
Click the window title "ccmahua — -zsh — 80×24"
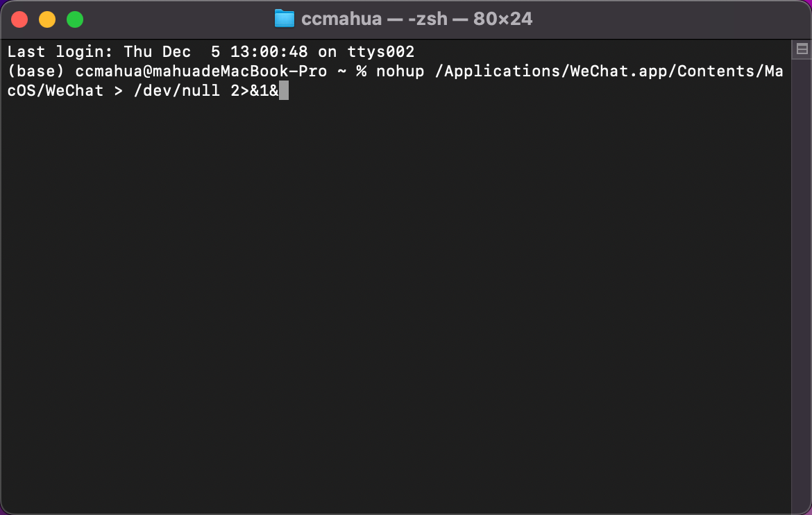417,19
